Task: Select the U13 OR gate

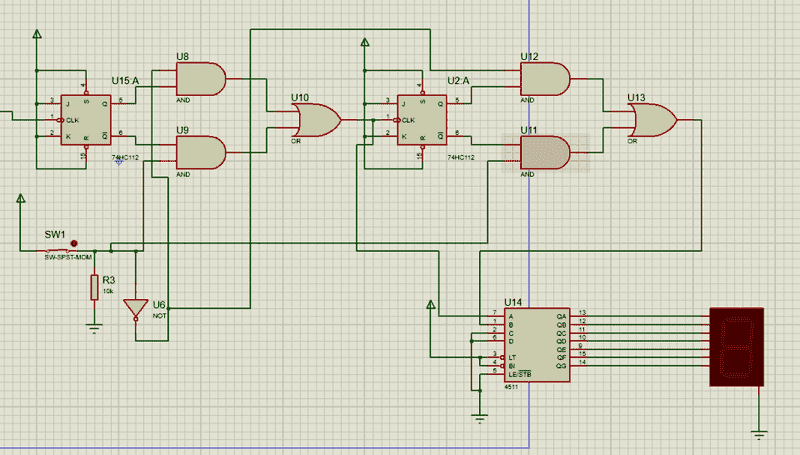Action: 652,122
